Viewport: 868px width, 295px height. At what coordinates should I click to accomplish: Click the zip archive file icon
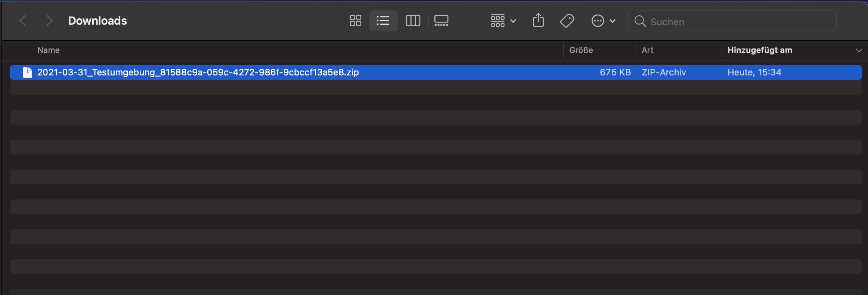[x=27, y=72]
